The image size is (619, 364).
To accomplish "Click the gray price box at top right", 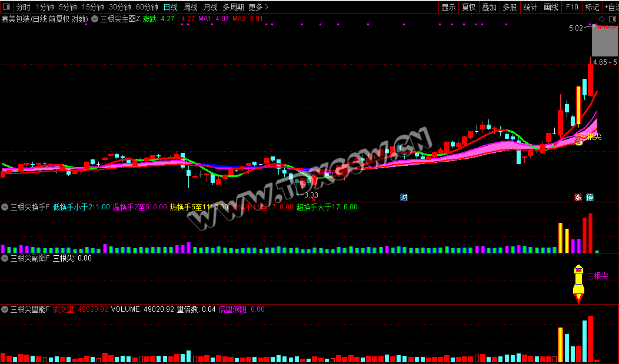I will coord(604,41).
